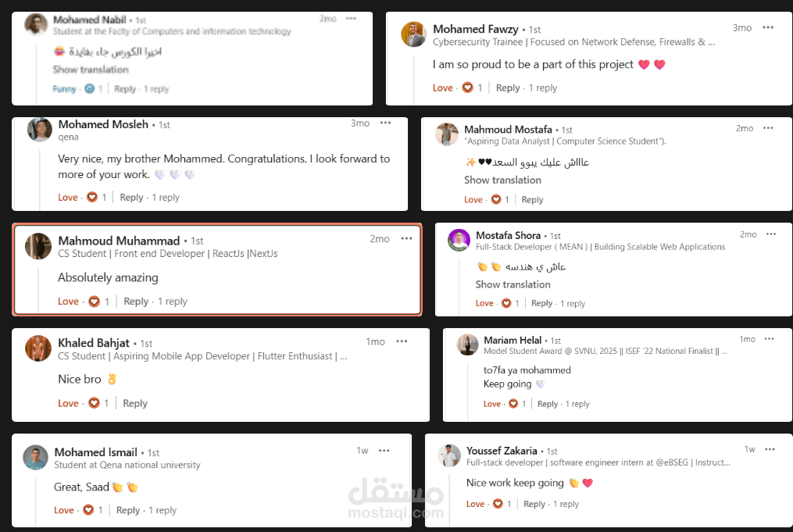Click heart reaction icon on Youssef Zakaria's comment
The height and width of the screenshot is (532, 793).
click(498, 504)
